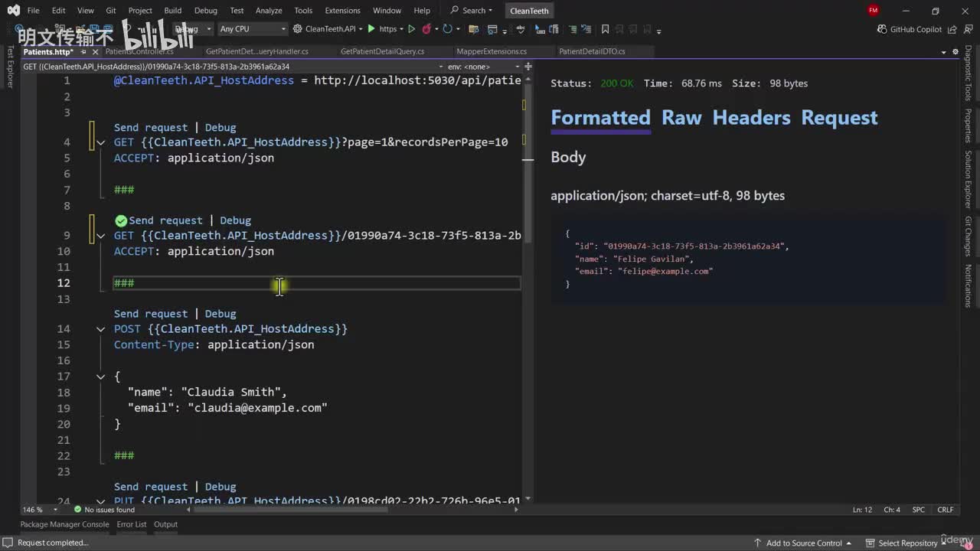The image size is (980, 551).
Task: Click the Start Without Debugging play outline icon
Action: point(411,29)
